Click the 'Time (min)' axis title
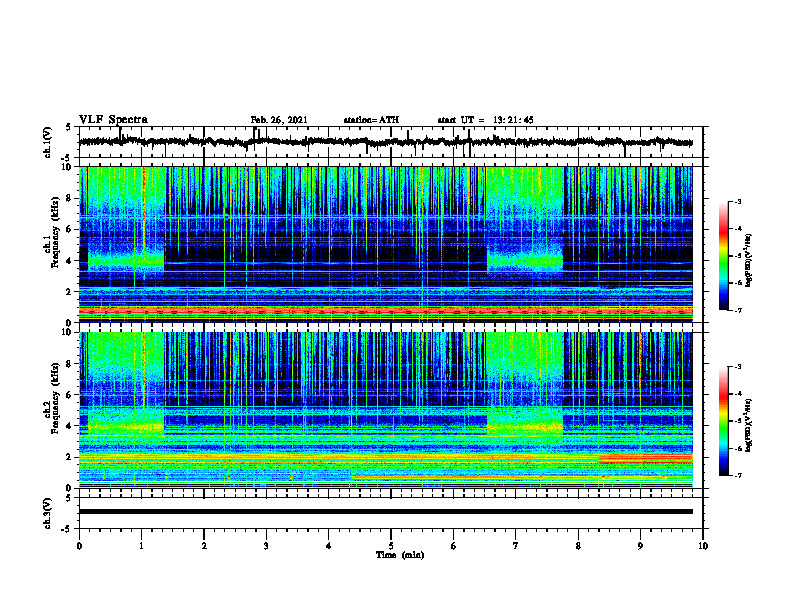The height and width of the screenshot is (612, 792). [400, 555]
